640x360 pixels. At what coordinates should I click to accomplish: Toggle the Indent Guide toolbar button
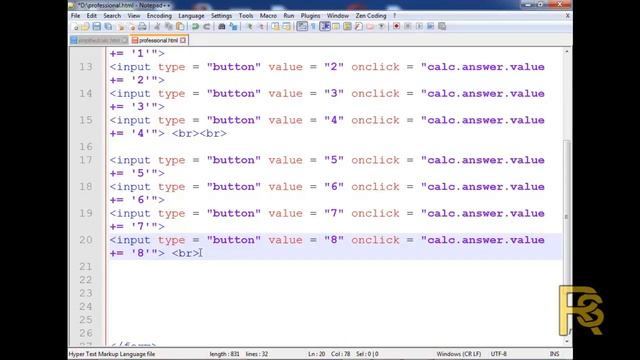[325, 27]
